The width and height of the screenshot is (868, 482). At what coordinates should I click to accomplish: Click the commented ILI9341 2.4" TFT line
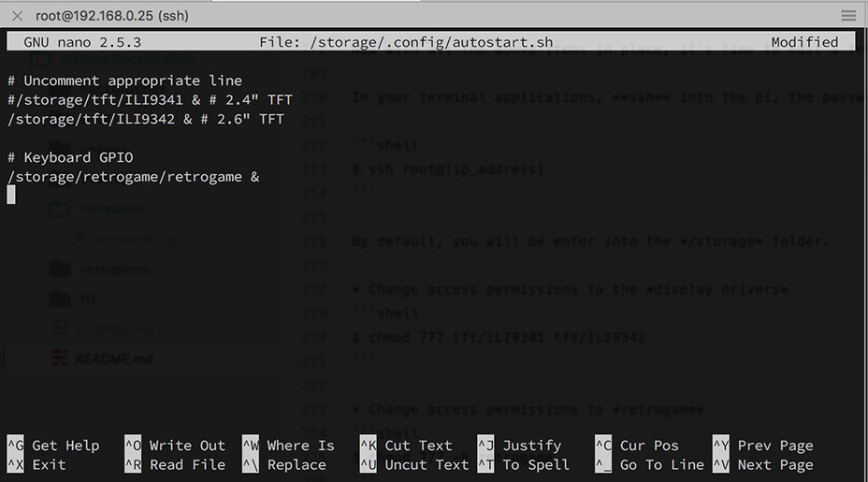click(x=150, y=100)
